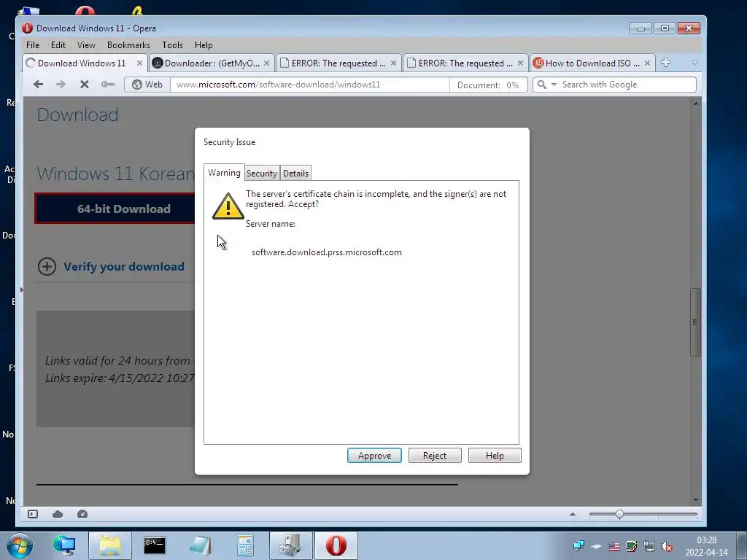The width and height of the screenshot is (747, 560).
Task: Click the up arrow next to the zoom slider
Action: (x=573, y=514)
